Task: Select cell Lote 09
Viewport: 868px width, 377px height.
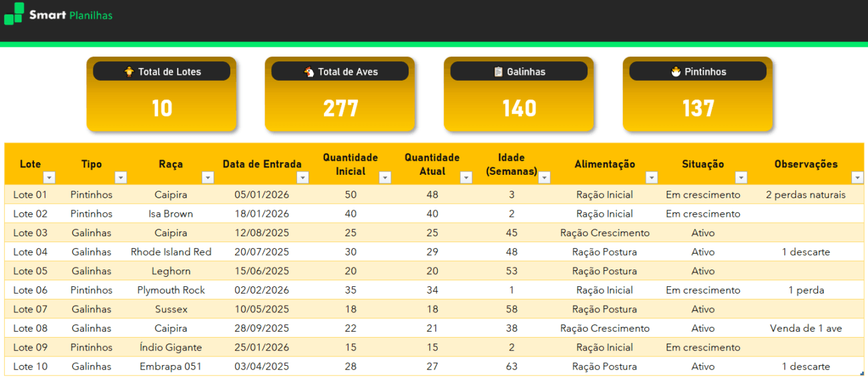Action: pyautogui.click(x=30, y=347)
